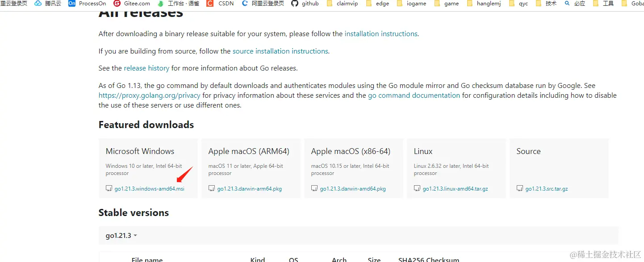Open the edge bookmark folder
Viewport: 644px width, 262px height.
(377, 4)
